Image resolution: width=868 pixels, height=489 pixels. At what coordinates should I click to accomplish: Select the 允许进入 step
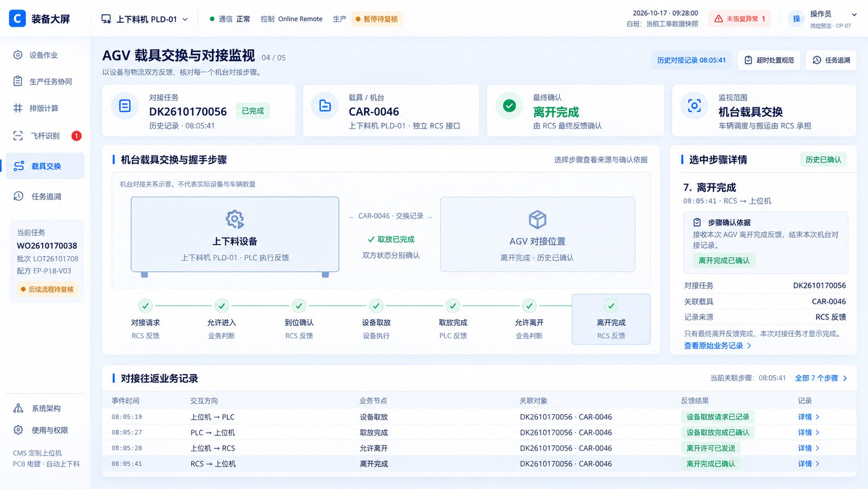pyautogui.click(x=222, y=320)
